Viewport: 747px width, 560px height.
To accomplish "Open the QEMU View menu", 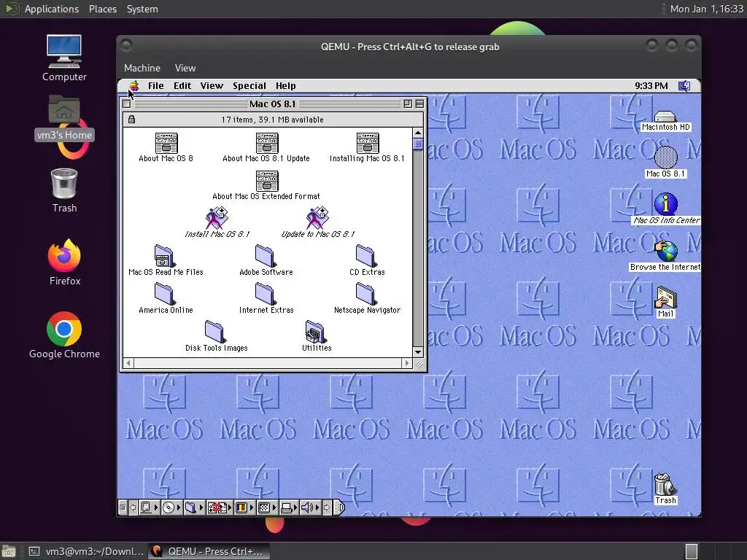I will pos(185,68).
